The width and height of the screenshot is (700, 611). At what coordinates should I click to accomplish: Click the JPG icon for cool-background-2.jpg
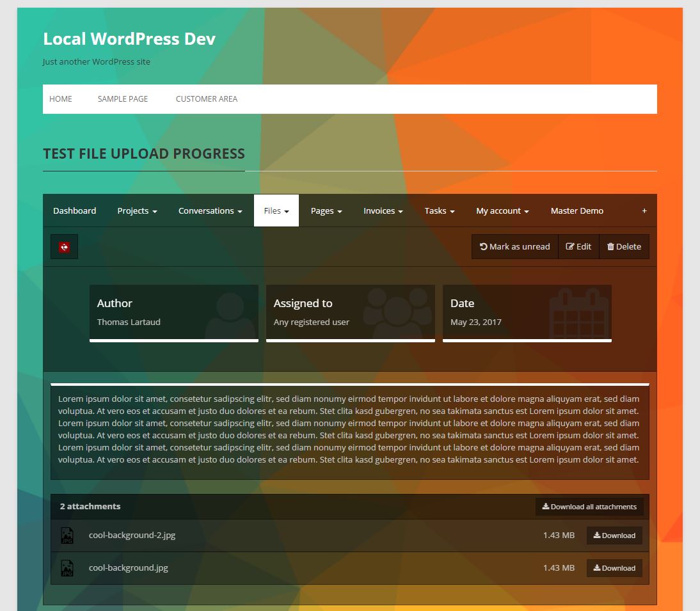tap(67, 536)
